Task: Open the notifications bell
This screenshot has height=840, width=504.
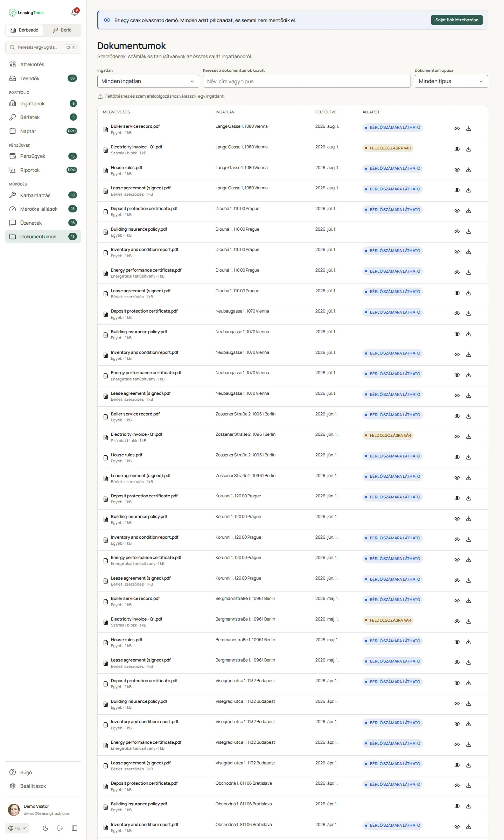Action: coord(75,13)
